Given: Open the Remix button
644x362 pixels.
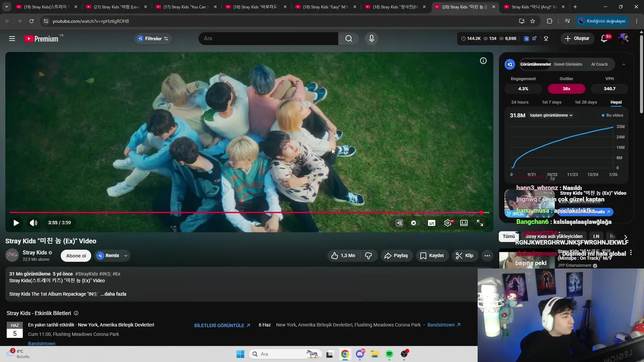Looking at the screenshot, I should point(108,255).
